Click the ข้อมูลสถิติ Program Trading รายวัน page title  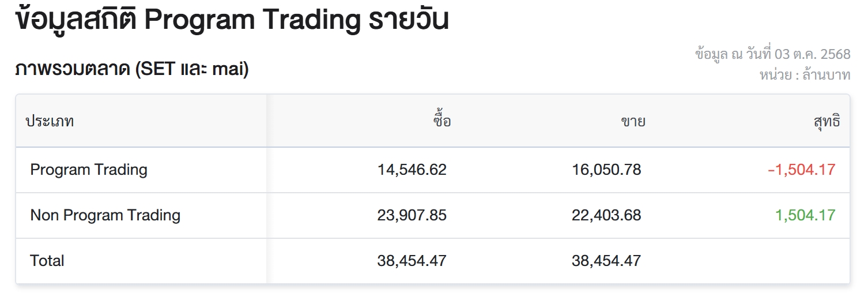click(x=232, y=20)
